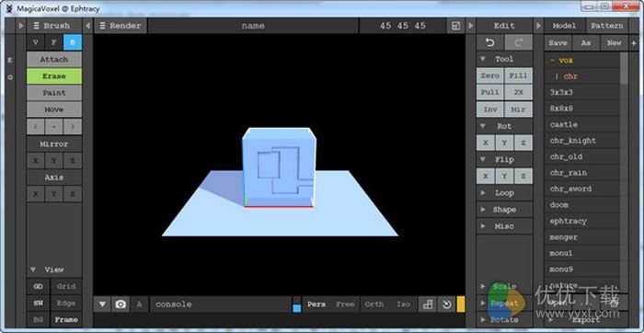Toggle SW shadow display

pyautogui.click(x=39, y=304)
